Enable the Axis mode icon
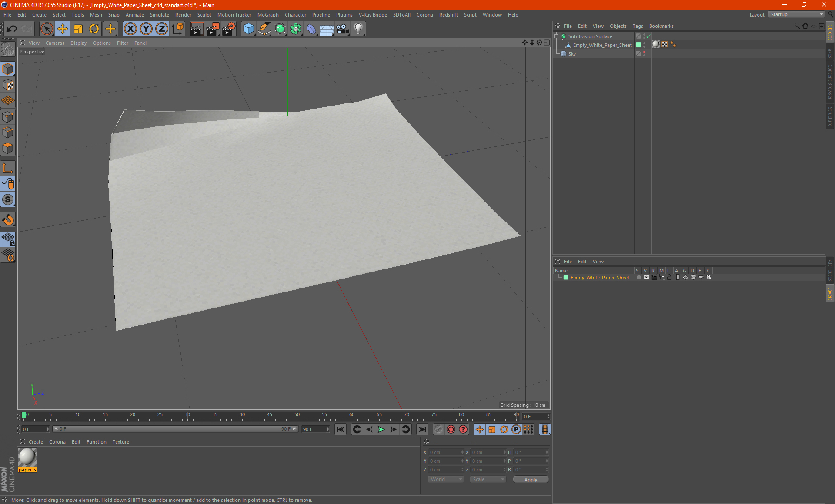The height and width of the screenshot is (504, 835). (8, 168)
